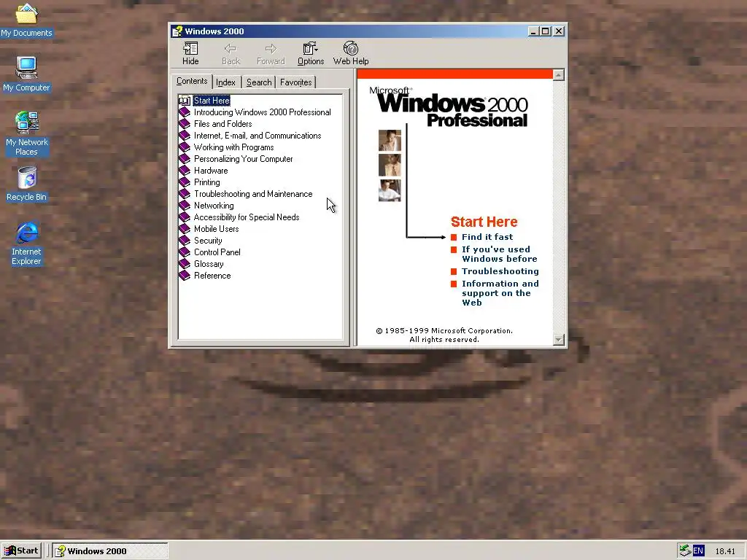This screenshot has height=560, width=747.
Task: Click the top portrait photo thumbnail
Action: click(390, 141)
